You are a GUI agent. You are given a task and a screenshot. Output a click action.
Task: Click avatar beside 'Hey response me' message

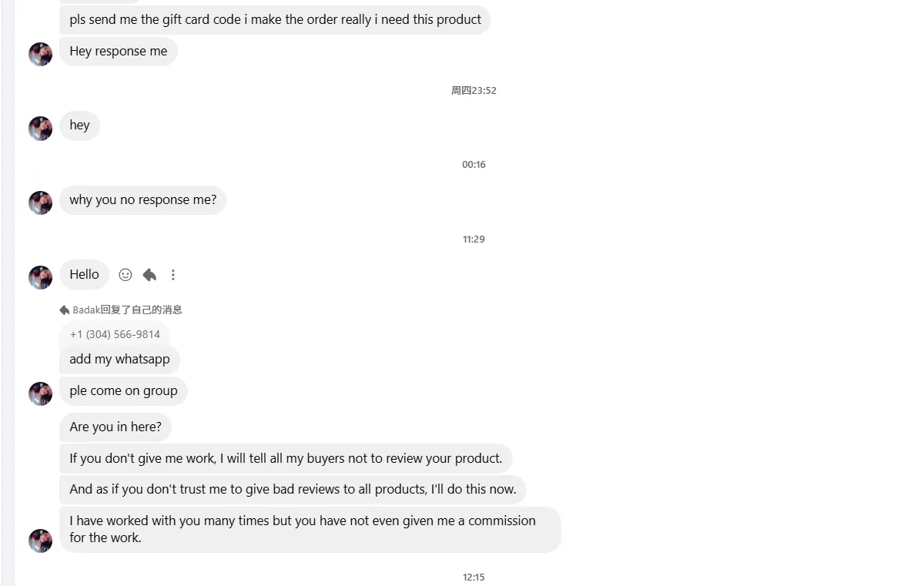tap(40, 54)
